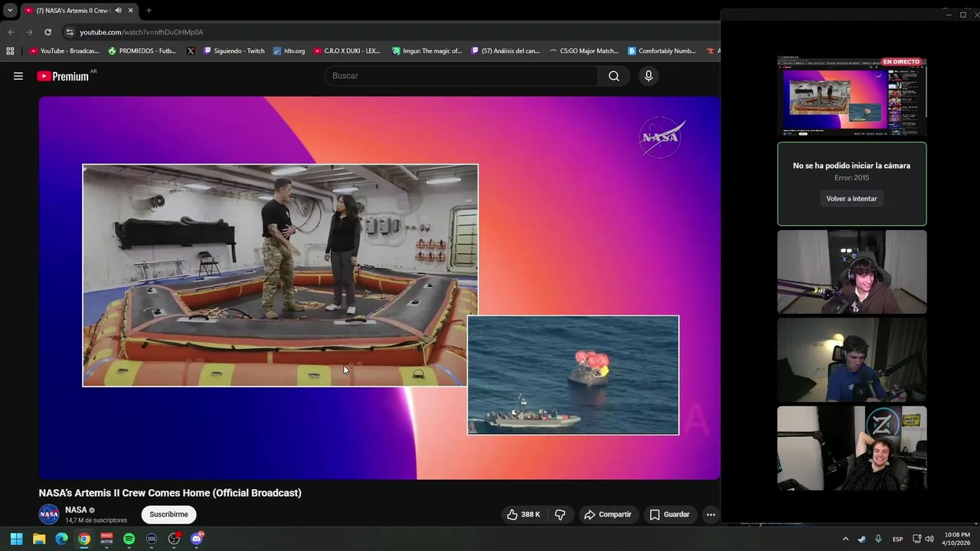Open C.R.O X DUKI bookmark
The height and width of the screenshot is (551, 980).
coord(346,51)
